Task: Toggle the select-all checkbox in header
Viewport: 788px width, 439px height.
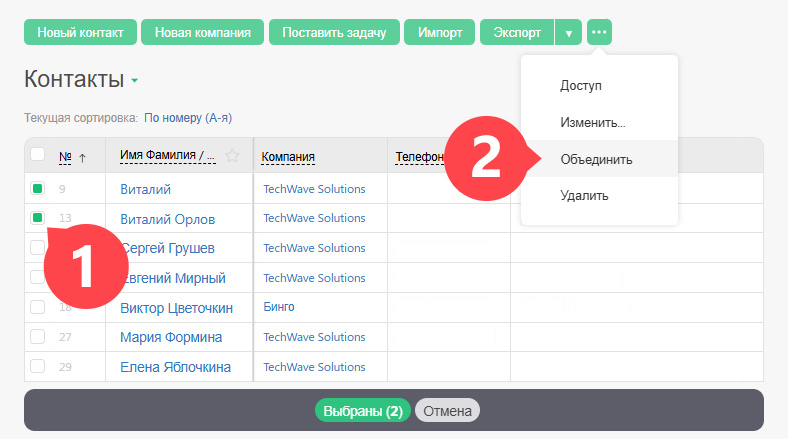Action: [38, 154]
